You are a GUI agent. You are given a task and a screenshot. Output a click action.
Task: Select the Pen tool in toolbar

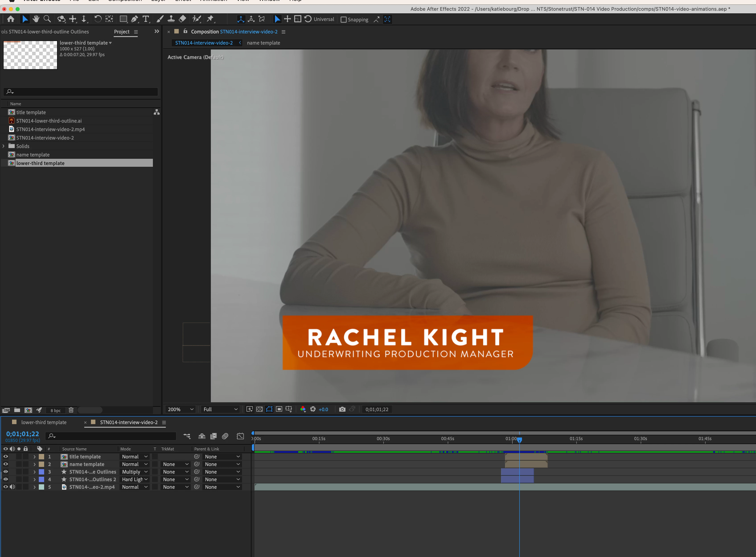pyautogui.click(x=134, y=19)
